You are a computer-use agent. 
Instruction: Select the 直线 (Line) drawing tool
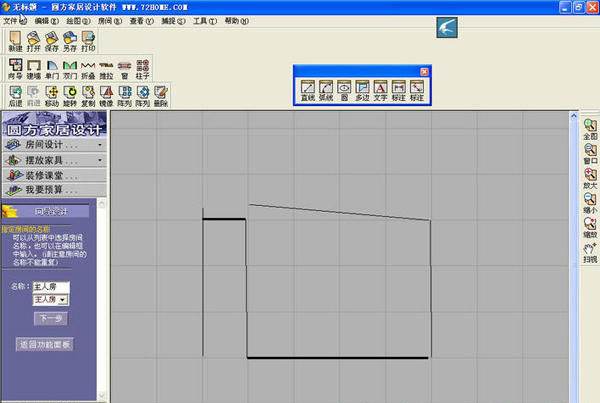click(x=308, y=89)
